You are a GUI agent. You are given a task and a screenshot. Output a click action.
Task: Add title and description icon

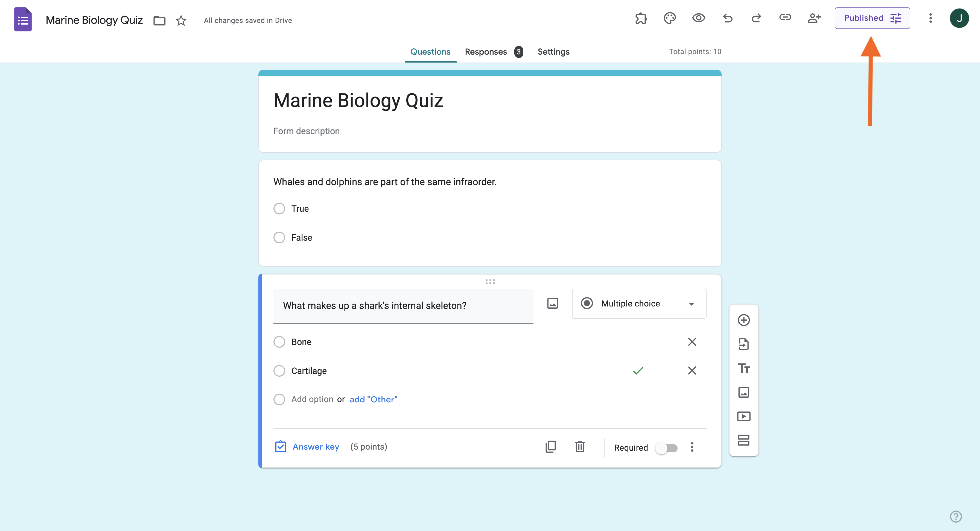[x=743, y=368]
